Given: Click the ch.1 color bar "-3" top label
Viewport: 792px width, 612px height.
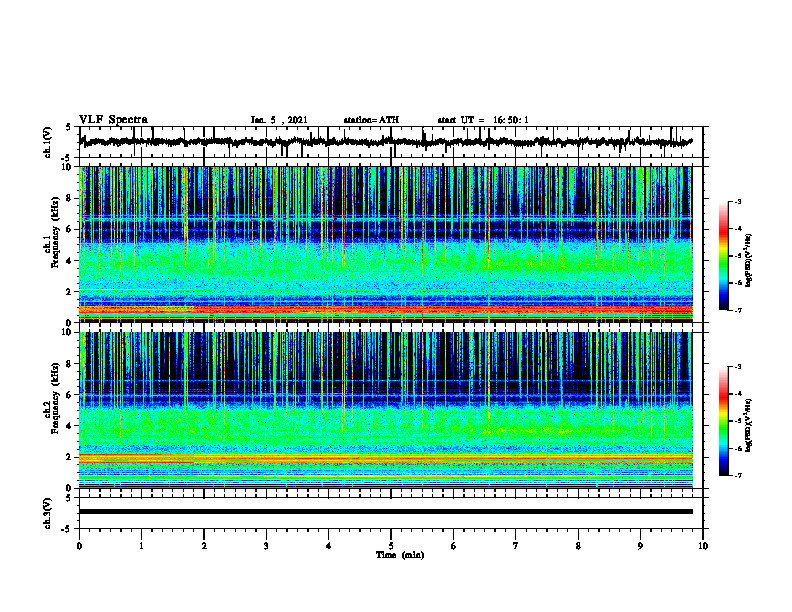Looking at the screenshot, I should click(x=738, y=201).
